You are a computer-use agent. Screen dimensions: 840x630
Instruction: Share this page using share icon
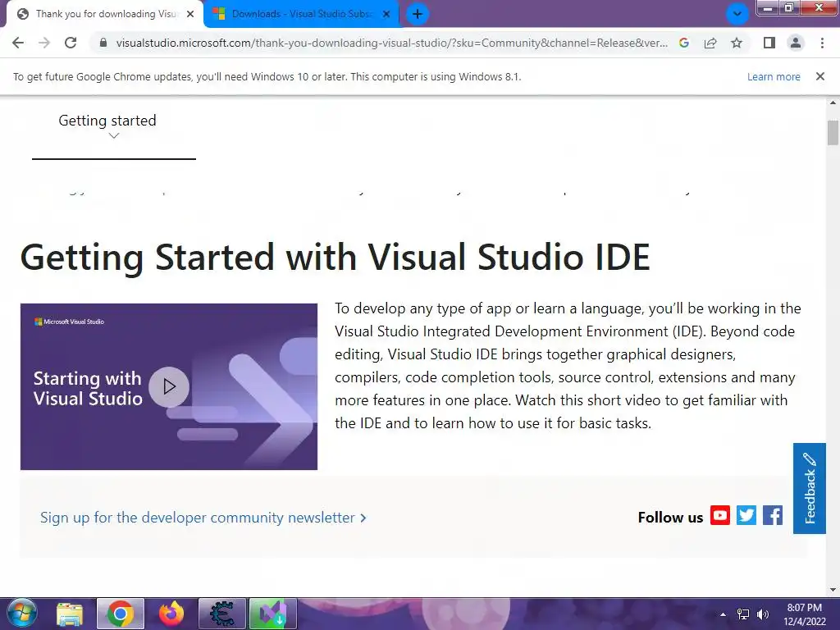pyautogui.click(x=710, y=43)
